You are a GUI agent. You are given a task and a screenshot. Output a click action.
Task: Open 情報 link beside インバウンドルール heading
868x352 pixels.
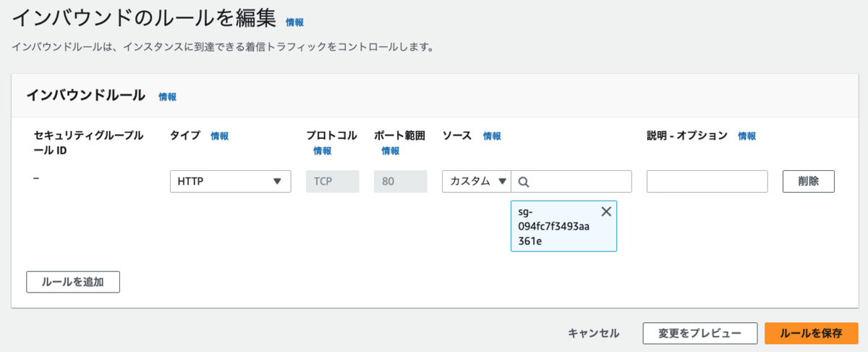pos(167,96)
